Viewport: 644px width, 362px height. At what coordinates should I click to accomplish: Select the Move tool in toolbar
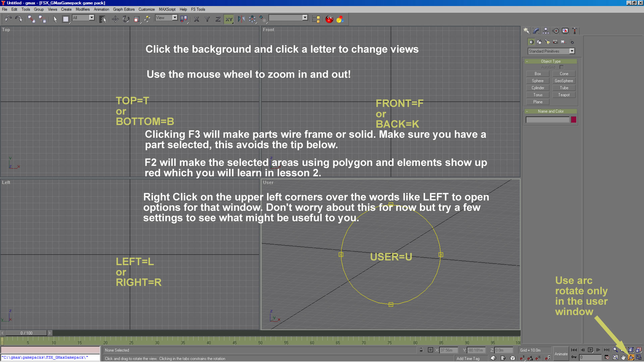click(115, 19)
